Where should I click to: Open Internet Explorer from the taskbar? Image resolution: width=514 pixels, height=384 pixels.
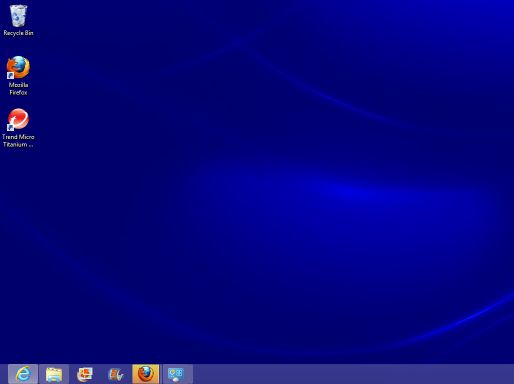tap(23, 374)
